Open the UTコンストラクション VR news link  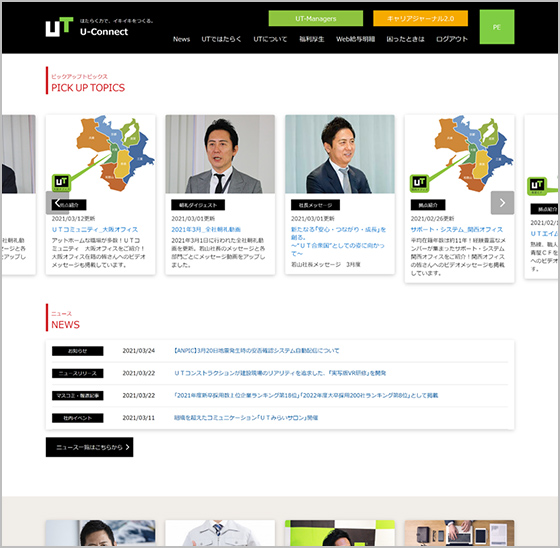(x=280, y=373)
